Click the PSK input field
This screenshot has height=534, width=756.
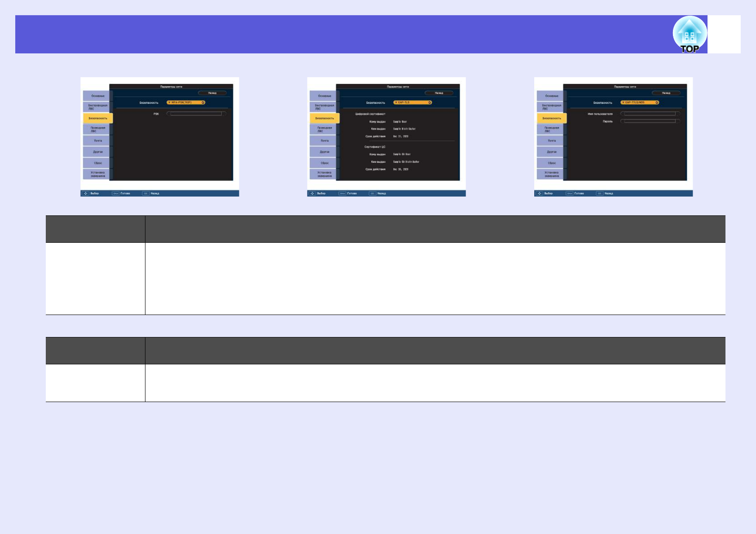(x=196, y=114)
